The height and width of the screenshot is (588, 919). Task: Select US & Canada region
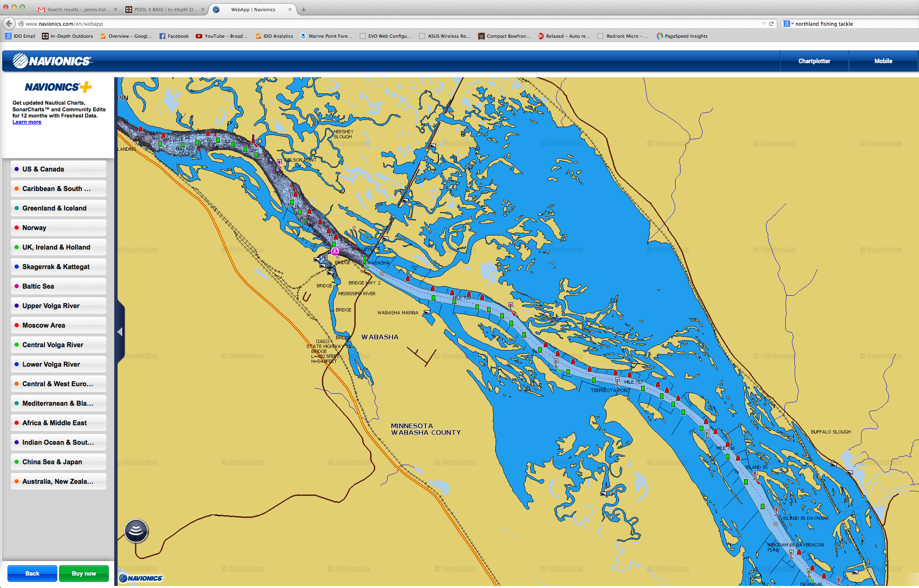tap(58, 169)
